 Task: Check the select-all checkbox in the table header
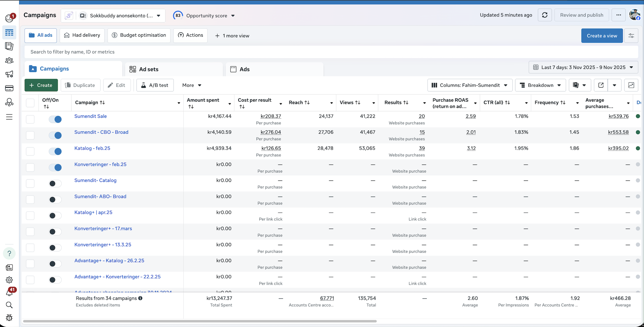pyautogui.click(x=30, y=103)
